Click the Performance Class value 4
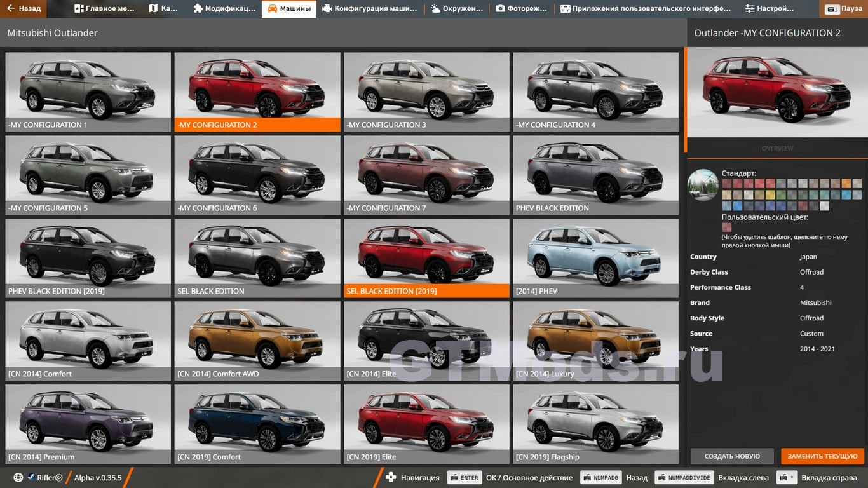868x488 pixels. click(x=802, y=287)
